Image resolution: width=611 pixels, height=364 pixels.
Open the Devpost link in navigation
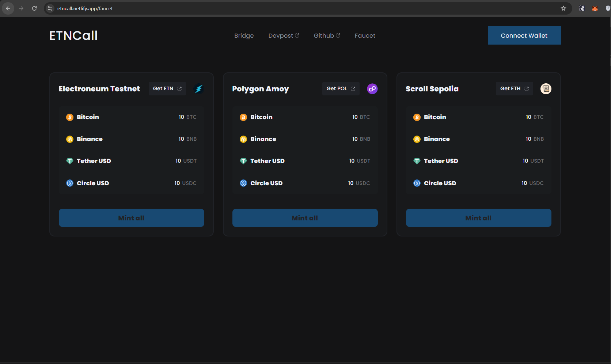pyautogui.click(x=284, y=35)
